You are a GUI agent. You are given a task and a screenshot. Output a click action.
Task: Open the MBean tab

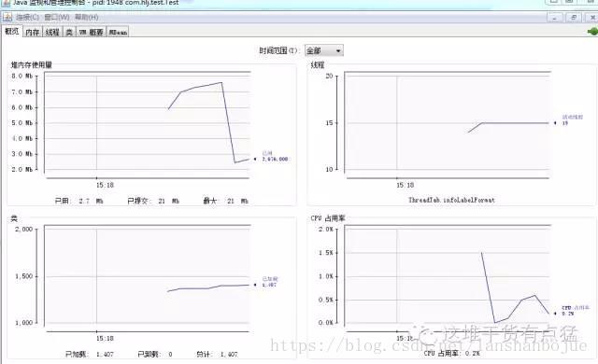click(118, 33)
